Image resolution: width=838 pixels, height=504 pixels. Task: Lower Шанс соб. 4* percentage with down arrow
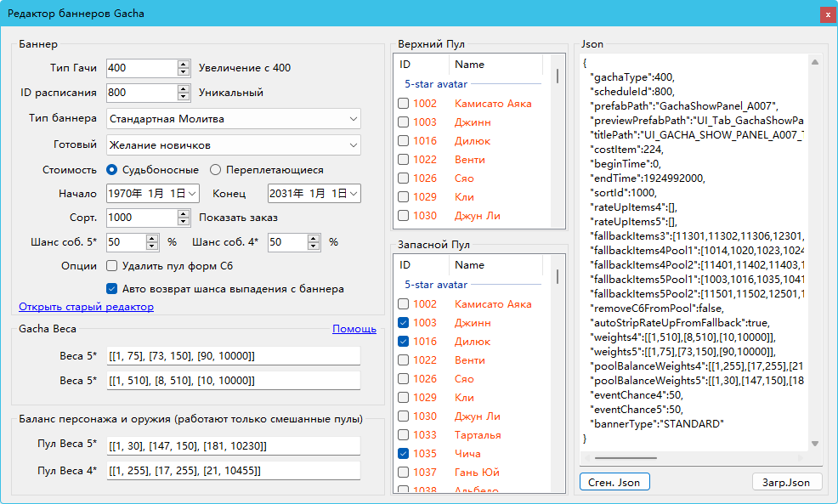[313, 246]
